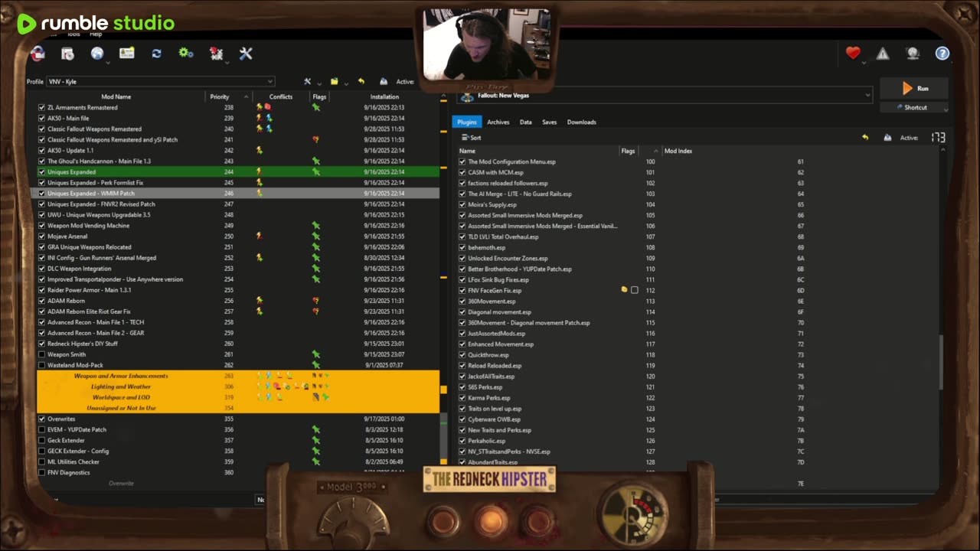Screen dimensions: 980x551
Task: Toggle the ADAM Reborn mod checkbox
Action: [41, 301]
